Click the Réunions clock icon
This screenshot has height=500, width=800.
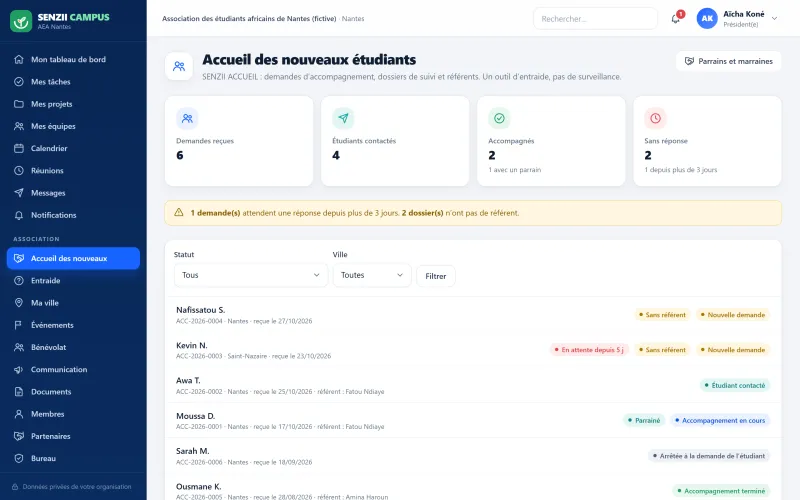point(19,170)
